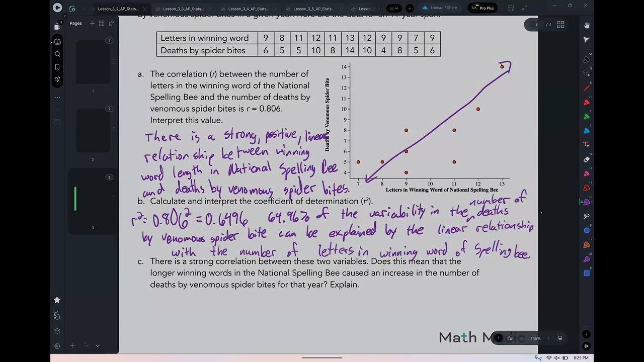Open the 26 open-tabs count dropdown
The height and width of the screenshot is (362, 644).
coord(394,8)
